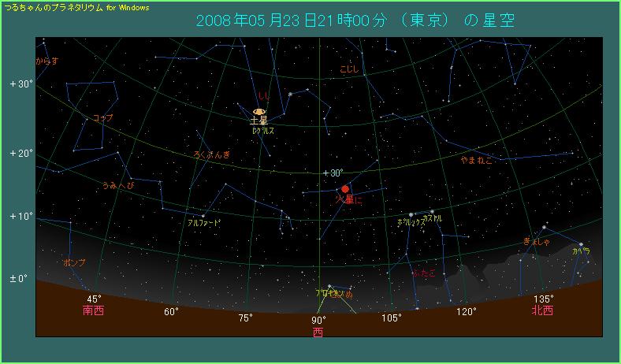Click the 南西 direction label

93,310
